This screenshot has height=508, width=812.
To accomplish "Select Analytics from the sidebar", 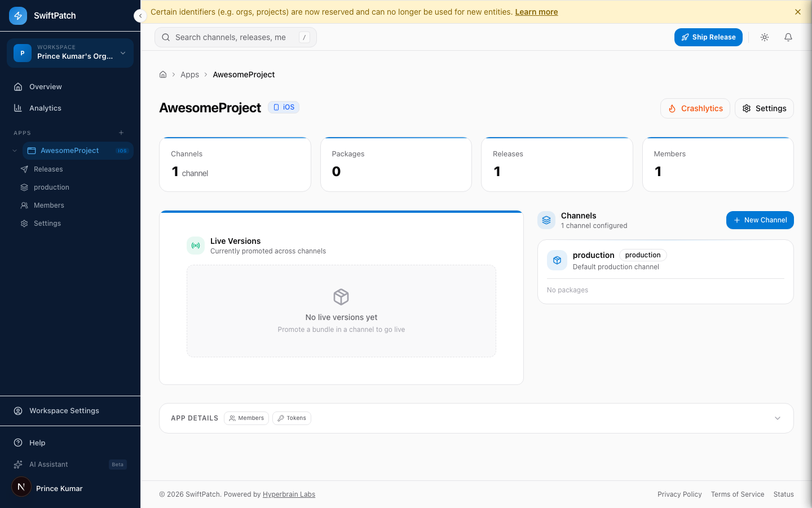I will (x=46, y=108).
